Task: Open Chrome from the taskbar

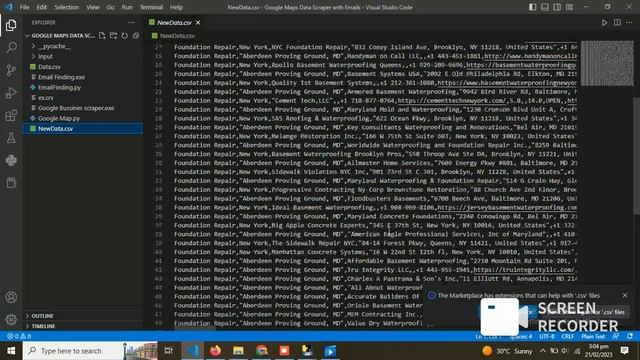Action: (262, 351)
